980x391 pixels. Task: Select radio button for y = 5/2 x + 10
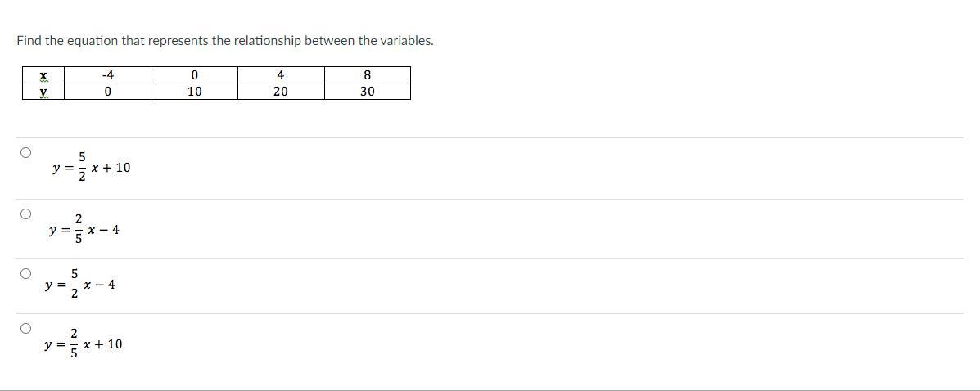25,152
